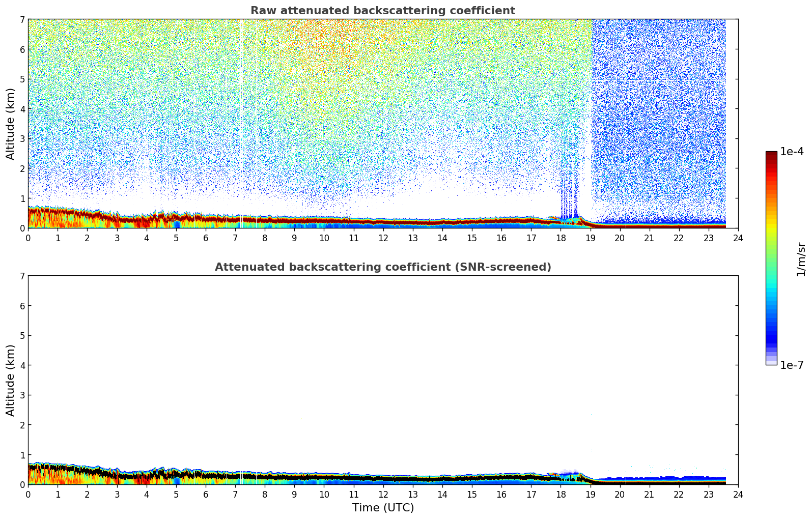
Task: Click hour tick "20" under the bottom plot
Action: [620, 494]
